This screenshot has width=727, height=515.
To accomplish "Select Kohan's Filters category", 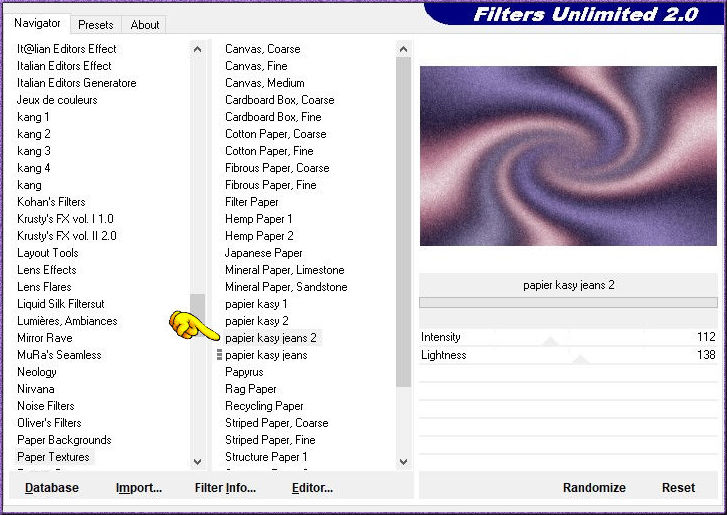I will click(51, 202).
